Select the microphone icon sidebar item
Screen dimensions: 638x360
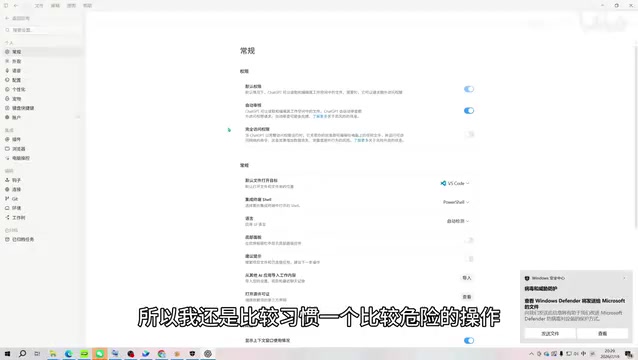[x=7, y=70]
